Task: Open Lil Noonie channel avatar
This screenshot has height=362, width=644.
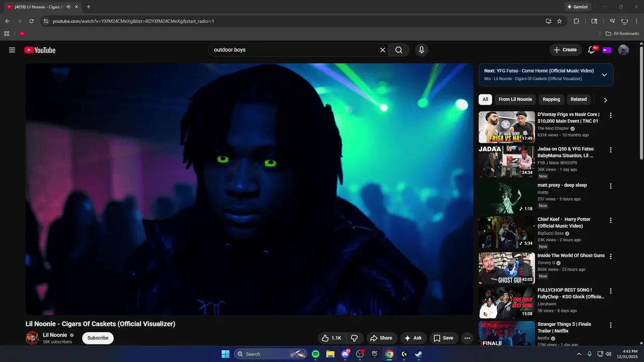Action: coord(32,338)
